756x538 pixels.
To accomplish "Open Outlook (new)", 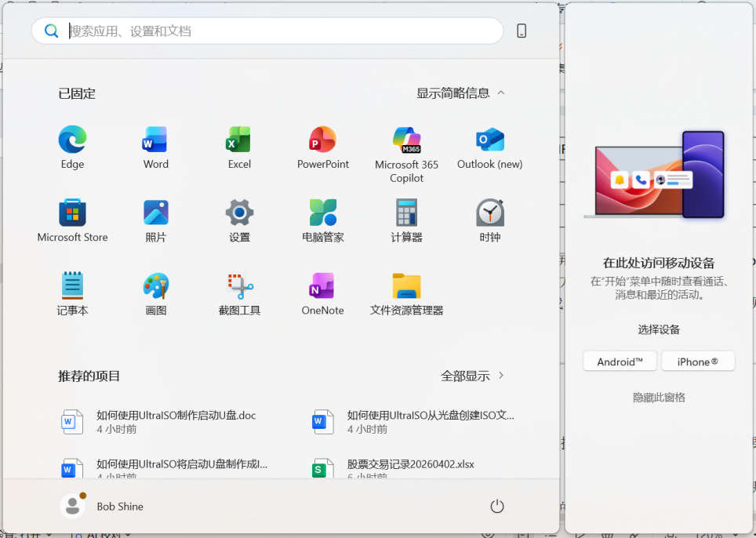I will coord(490,147).
